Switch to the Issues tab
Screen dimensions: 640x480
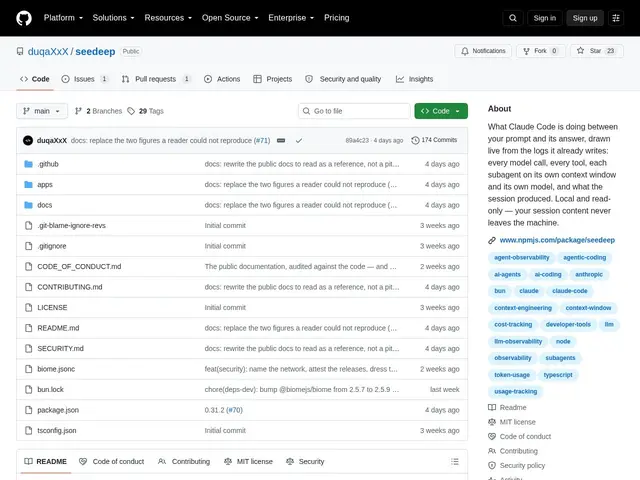click(x=85, y=79)
